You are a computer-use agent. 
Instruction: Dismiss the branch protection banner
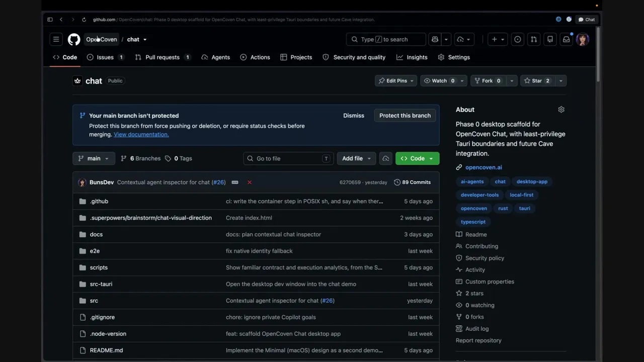[354, 116]
